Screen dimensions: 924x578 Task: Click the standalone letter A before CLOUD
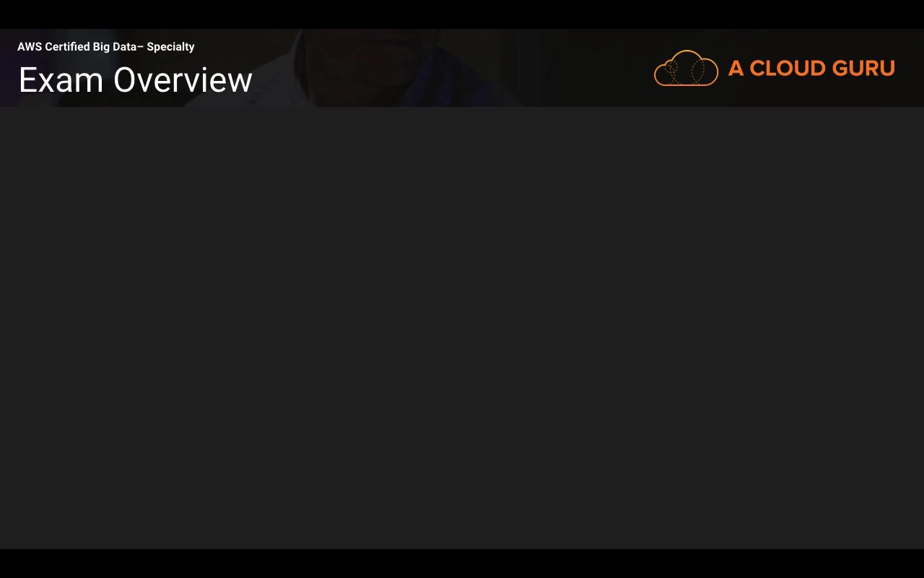[736, 68]
